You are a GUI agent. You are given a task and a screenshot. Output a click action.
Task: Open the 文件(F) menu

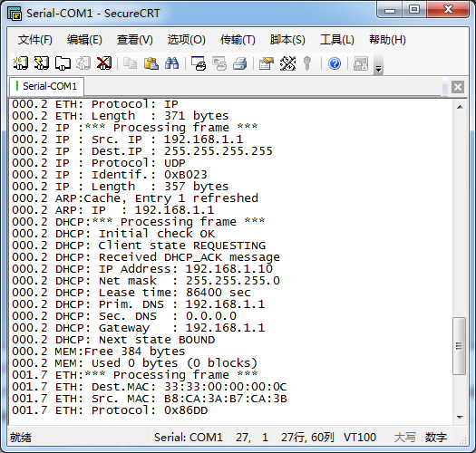coord(35,40)
